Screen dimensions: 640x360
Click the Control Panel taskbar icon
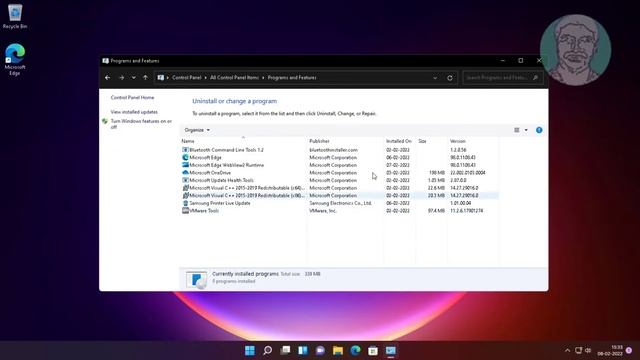pyautogui.click(x=391, y=350)
